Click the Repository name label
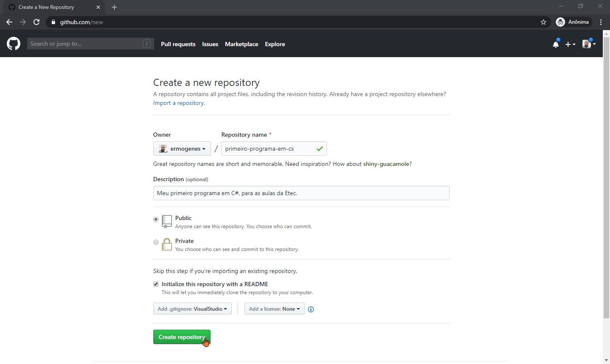 (x=244, y=135)
